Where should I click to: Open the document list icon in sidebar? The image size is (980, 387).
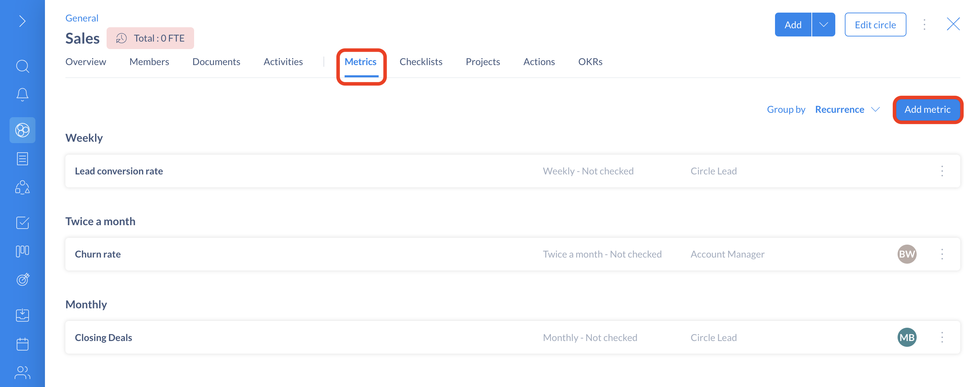22,159
